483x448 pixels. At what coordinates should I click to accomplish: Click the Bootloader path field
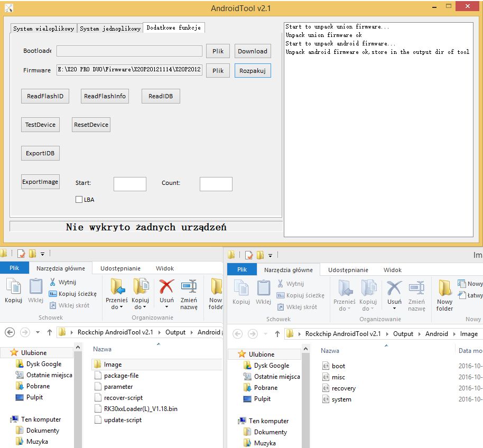(x=129, y=51)
